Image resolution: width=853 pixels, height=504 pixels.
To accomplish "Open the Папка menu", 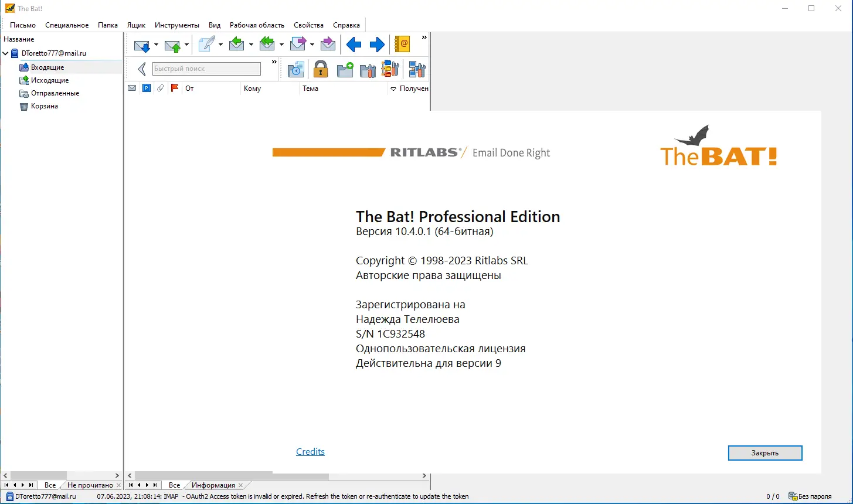I will click(x=108, y=25).
